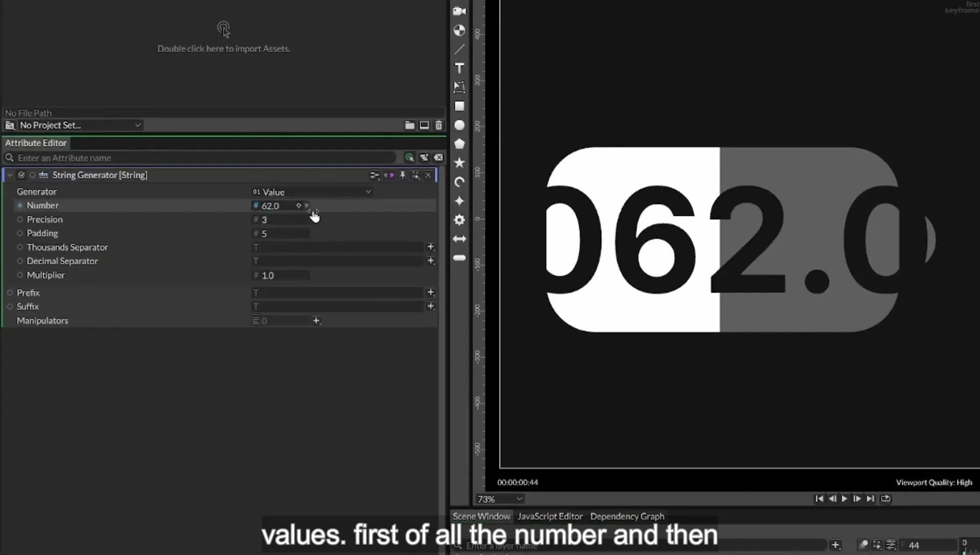The height and width of the screenshot is (555, 980).
Task: Open the 73% viewport zoom dropdown
Action: (x=500, y=499)
